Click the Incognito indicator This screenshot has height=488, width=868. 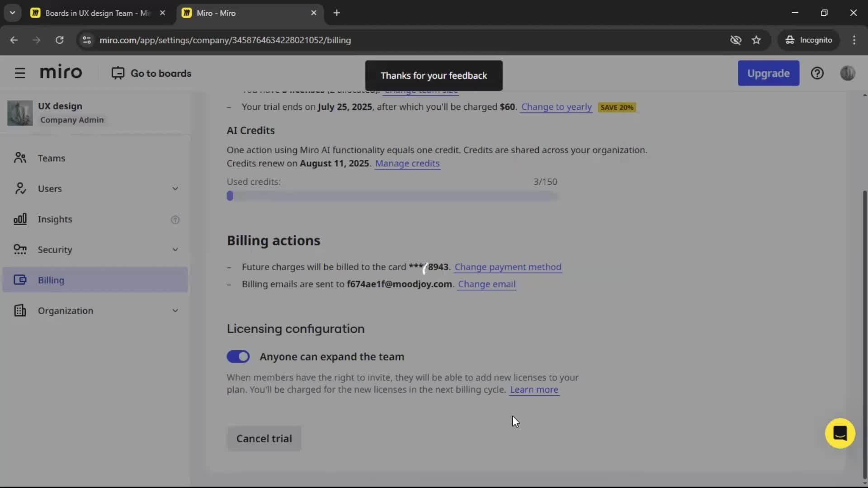[809, 40]
